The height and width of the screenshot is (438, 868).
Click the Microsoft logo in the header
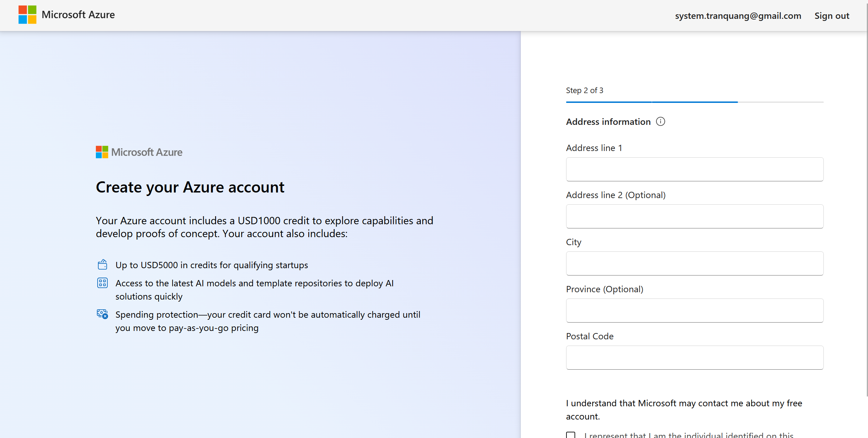(27, 15)
